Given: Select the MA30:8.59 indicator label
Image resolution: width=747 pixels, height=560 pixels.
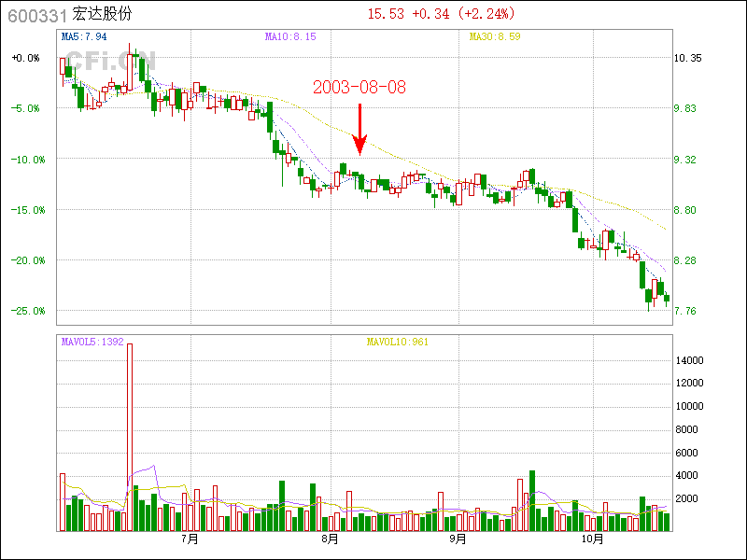Looking at the screenshot, I should (495, 36).
